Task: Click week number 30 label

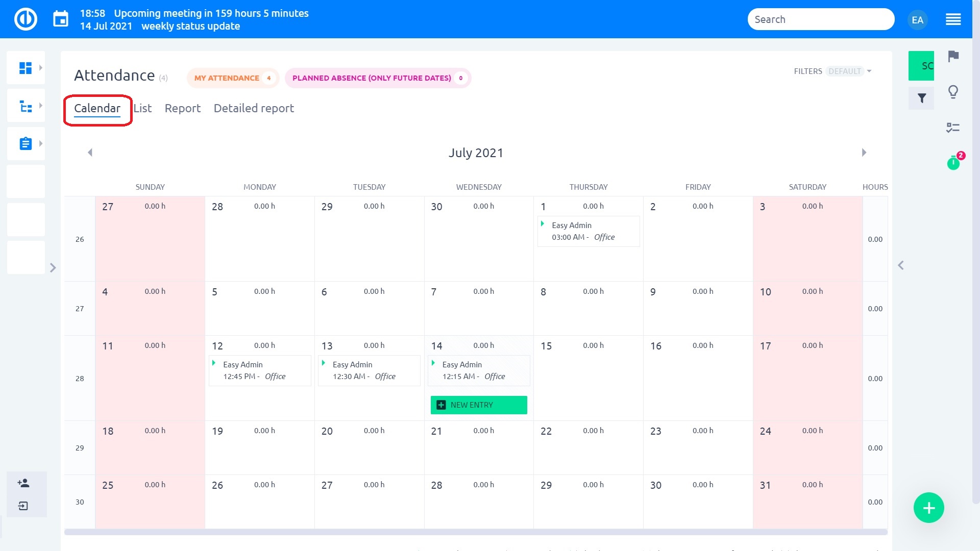Action: coord(80,502)
